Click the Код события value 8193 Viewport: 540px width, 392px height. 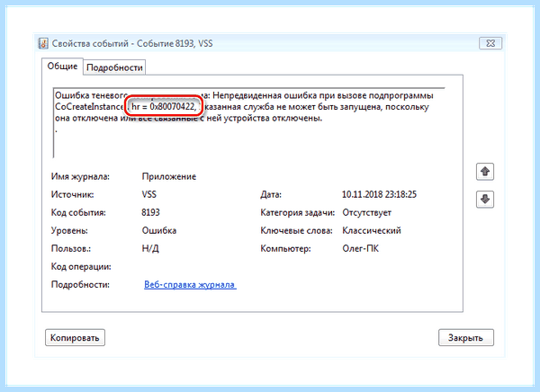coord(150,212)
